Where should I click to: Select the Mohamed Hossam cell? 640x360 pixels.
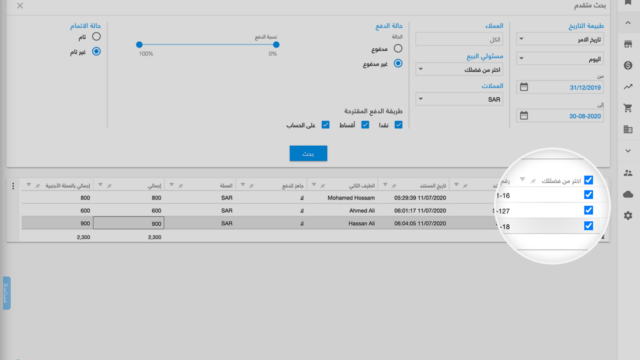pyautogui.click(x=342, y=198)
